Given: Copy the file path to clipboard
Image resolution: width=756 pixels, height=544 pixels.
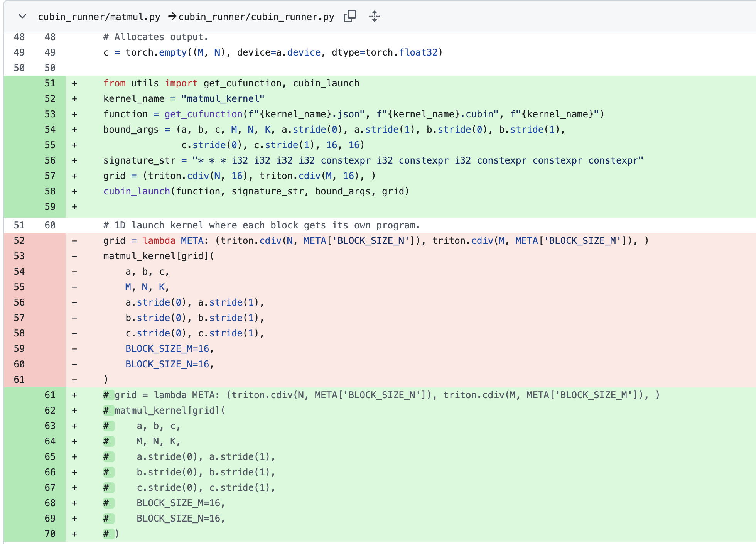Looking at the screenshot, I should [349, 16].
